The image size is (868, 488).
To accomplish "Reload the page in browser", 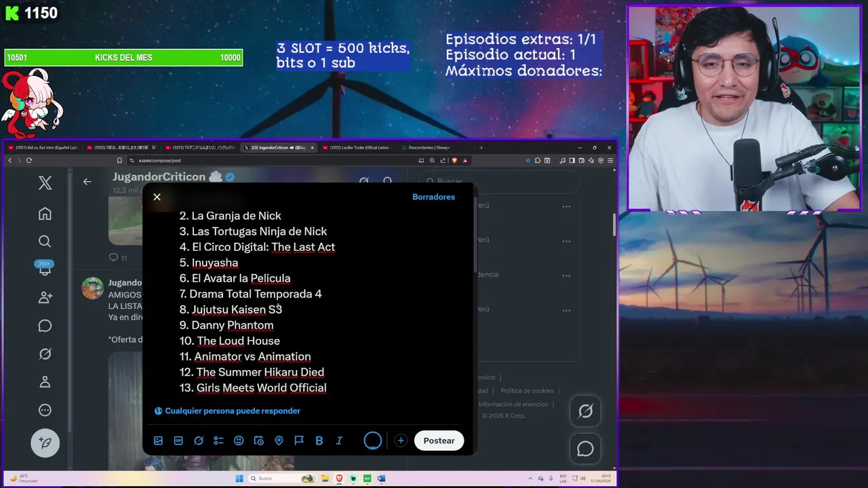I will 29,161.
